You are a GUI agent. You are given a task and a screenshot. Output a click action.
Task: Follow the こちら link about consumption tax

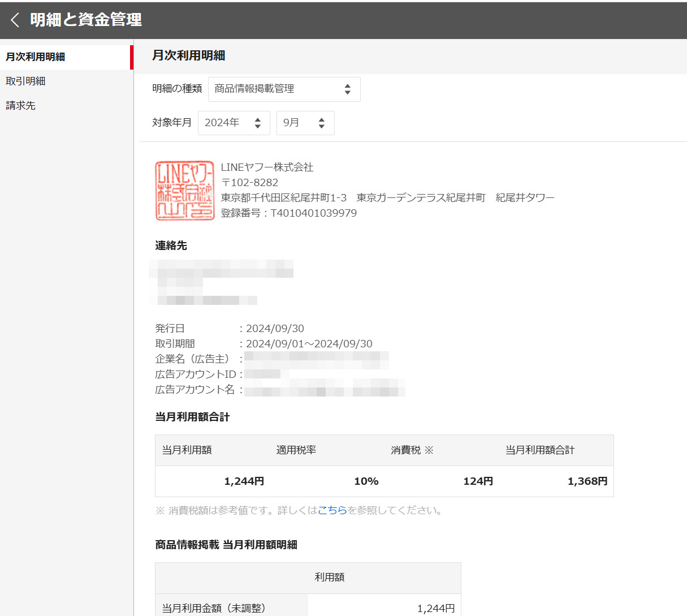point(332,510)
